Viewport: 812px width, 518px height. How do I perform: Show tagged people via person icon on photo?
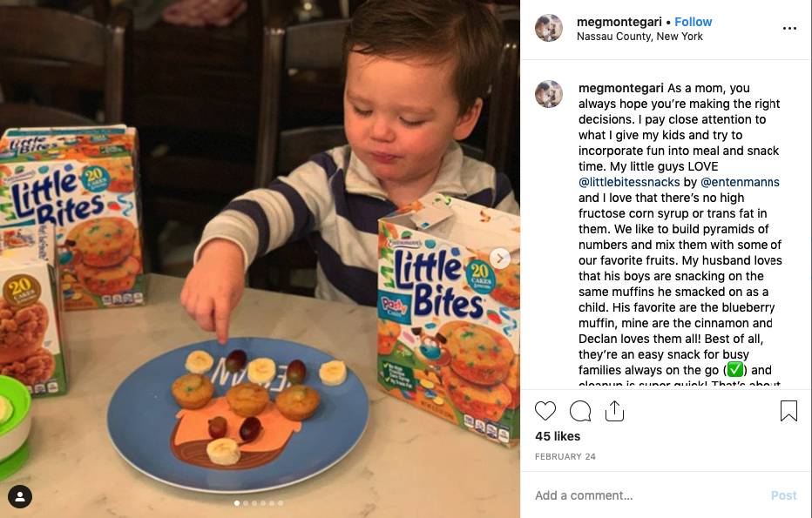pos(20,497)
